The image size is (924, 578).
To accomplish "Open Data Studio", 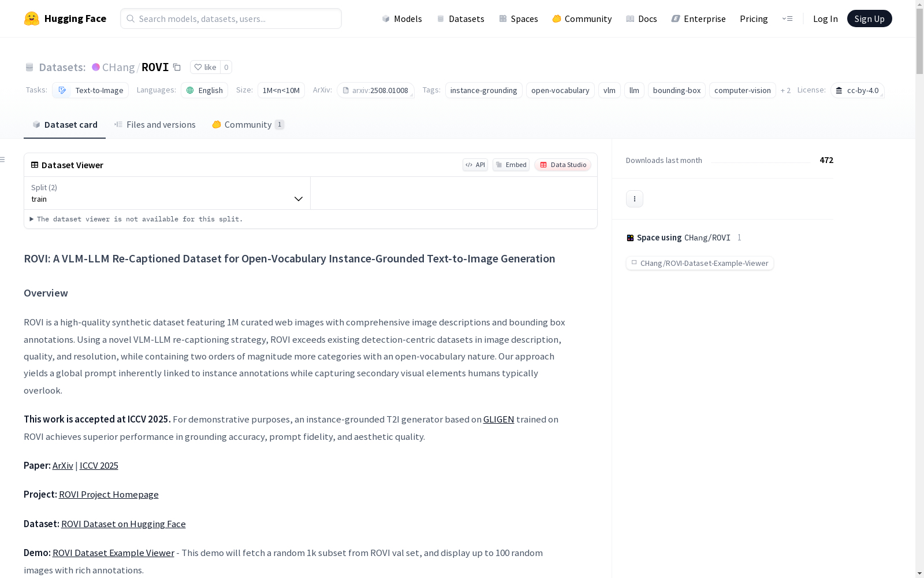I will point(563,165).
